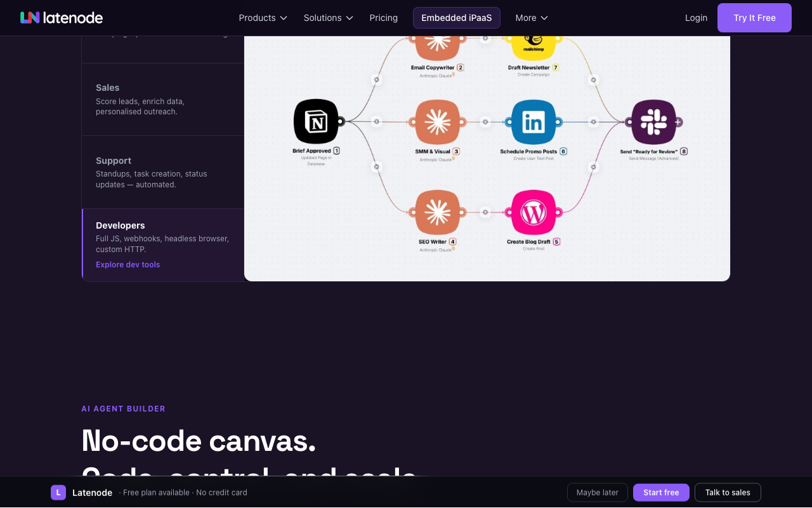Image resolution: width=812 pixels, height=508 pixels.
Task: Click gear between Email Copywriter and Mailchimp
Action: [x=485, y=39]
